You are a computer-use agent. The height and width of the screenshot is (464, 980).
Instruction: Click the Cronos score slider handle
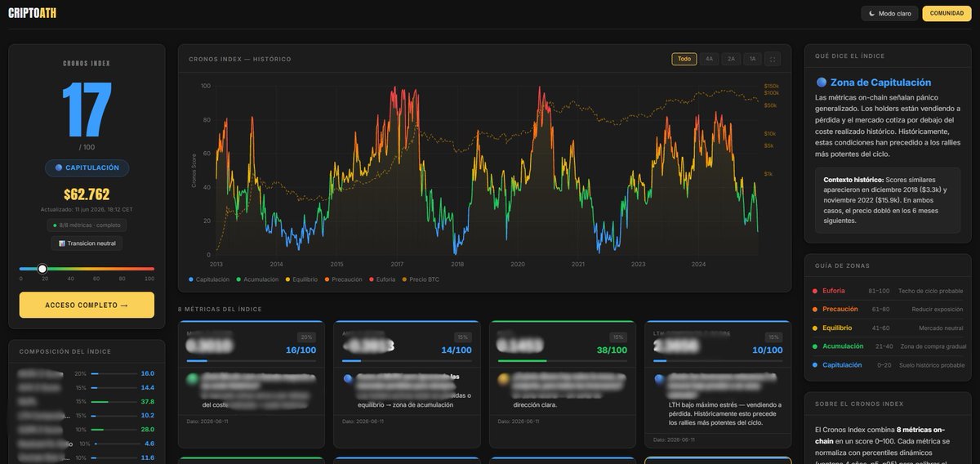coord(42,268)
